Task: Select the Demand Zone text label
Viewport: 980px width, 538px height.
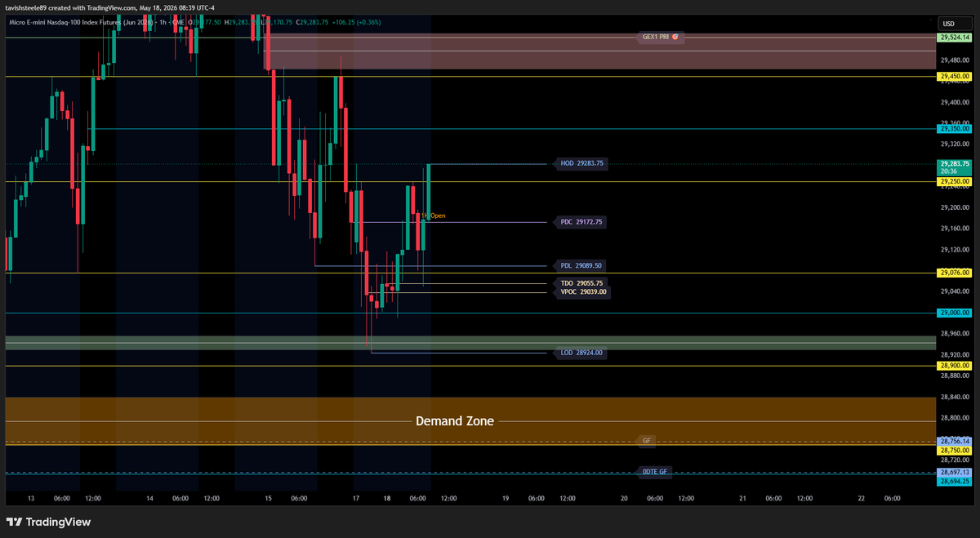Action: (455, 421)
